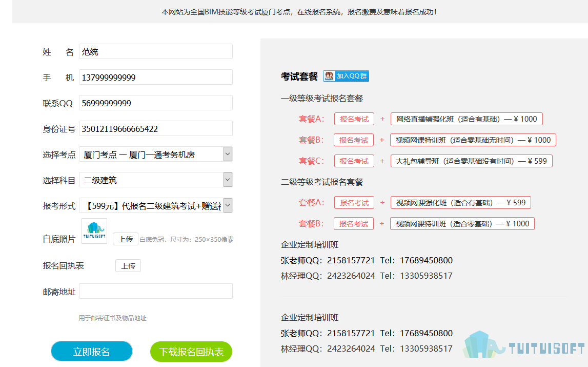Click 报名考试 in 二级 套餐B row

[354, 224]
